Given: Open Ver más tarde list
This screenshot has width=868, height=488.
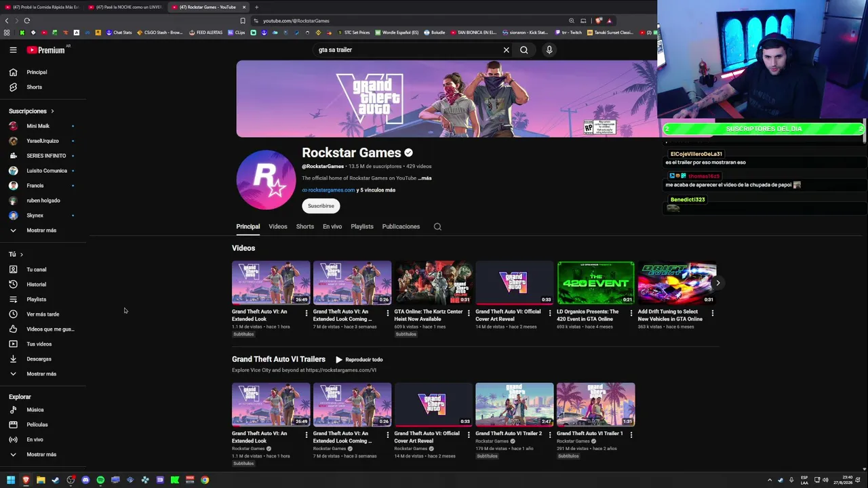Looking at the screenshot, I should pyautogui.click(x=43, y=314).
